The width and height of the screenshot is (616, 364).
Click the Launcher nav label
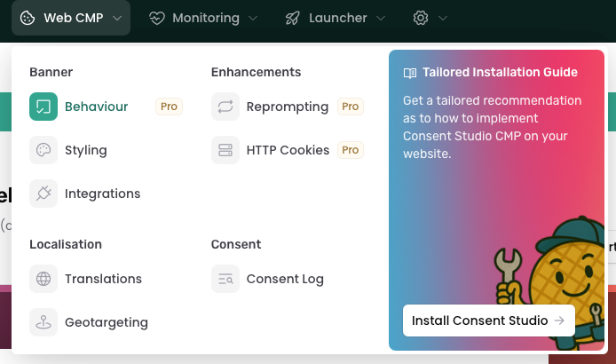tap(338, 18)
